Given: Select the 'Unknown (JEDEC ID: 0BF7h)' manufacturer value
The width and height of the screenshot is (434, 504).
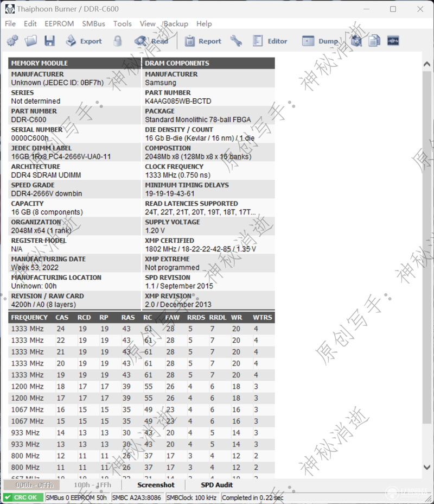Looking at the screenshot, I should (x=58, y=83).
